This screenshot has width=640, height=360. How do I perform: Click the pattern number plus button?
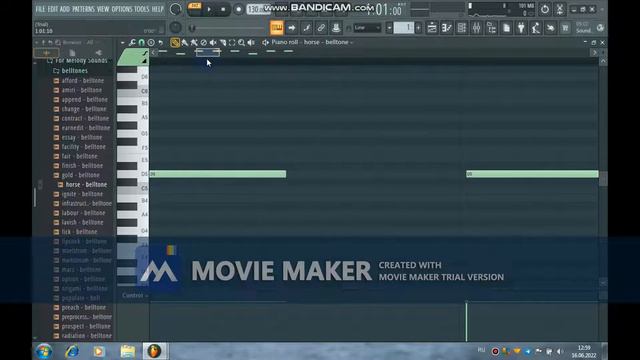418,28
